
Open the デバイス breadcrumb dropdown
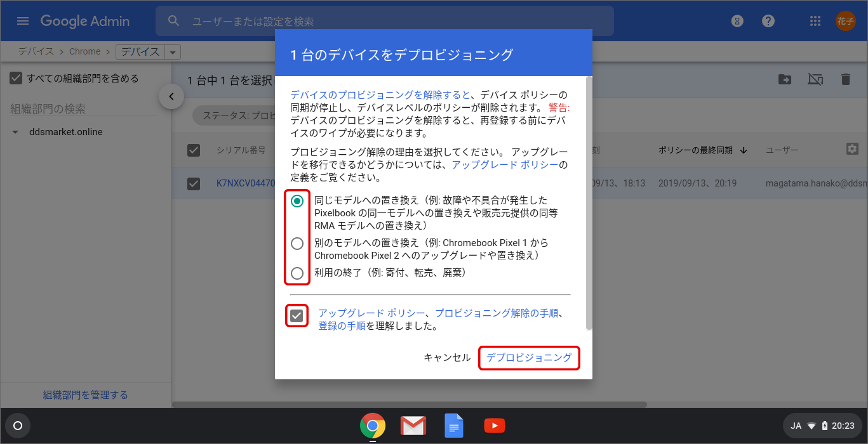coord(172,52)
